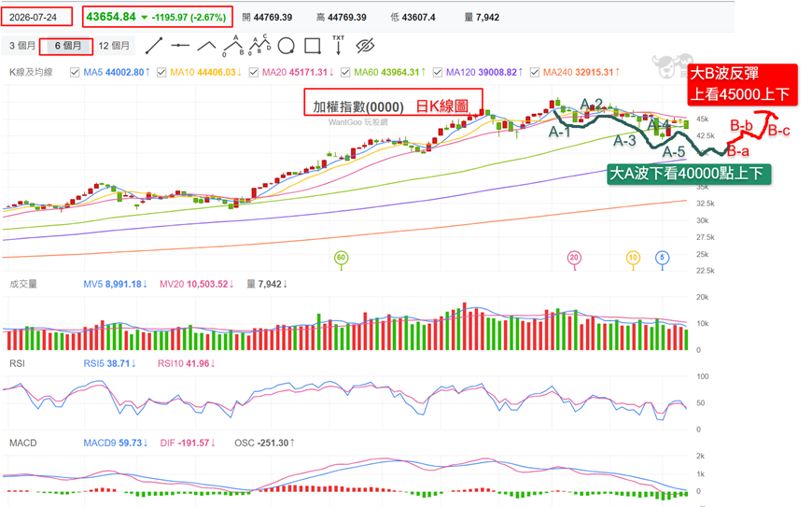Click the 加權指數(0000) chart title
This screenshot has width=812, height=507.
(x=358, y=106)
